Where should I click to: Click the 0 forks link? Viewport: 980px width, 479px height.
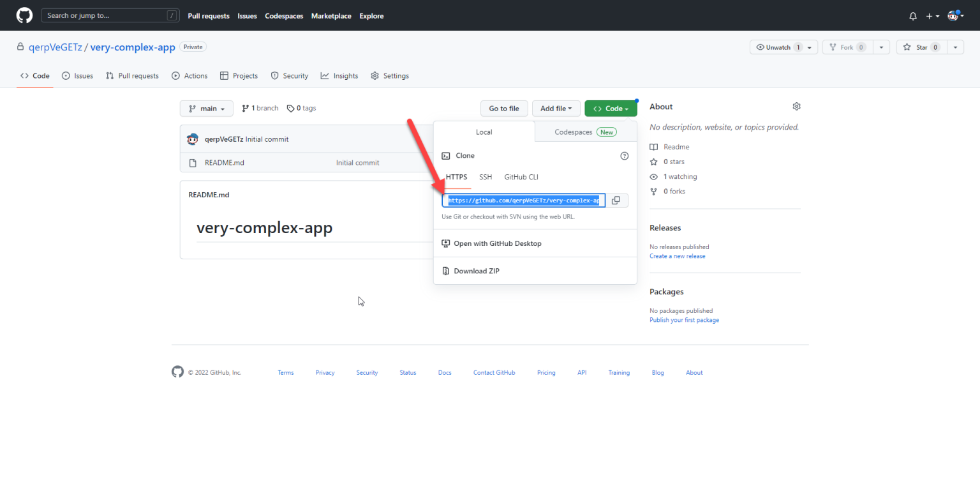coord(667,192)
